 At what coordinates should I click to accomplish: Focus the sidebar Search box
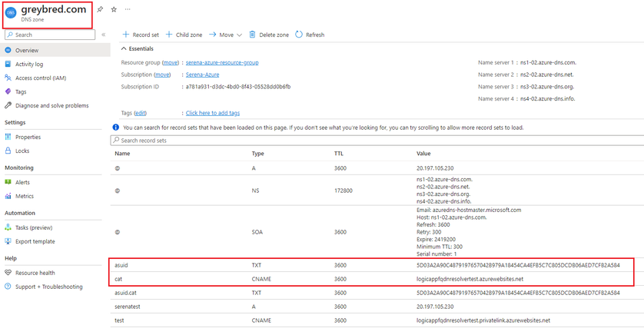pos(50,35)
